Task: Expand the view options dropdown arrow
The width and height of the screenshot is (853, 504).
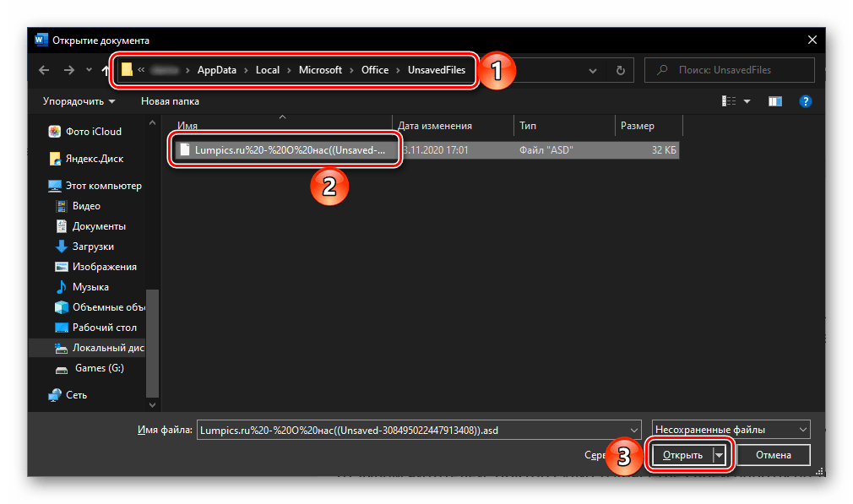Action: (747, 101)
